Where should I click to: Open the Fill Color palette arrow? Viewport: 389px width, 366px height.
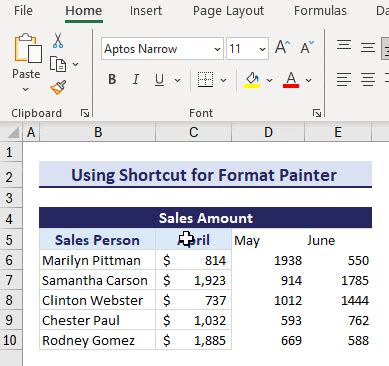pyautogui.click(x=269, y=80)
